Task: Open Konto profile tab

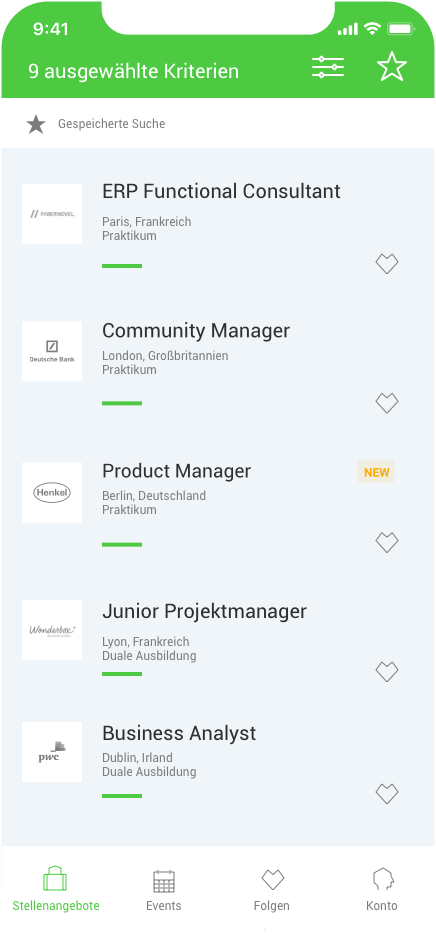Action: (x=381, y=890)
